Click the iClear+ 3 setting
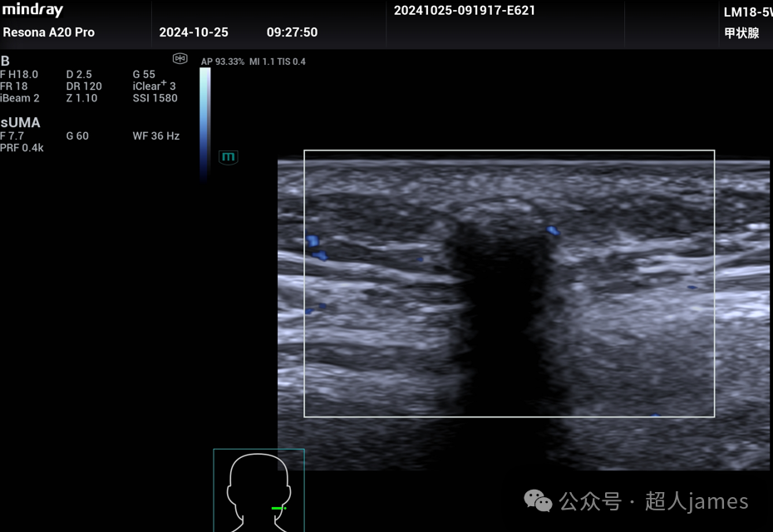This screenshot has height=532, width=773. coord(154,86)
